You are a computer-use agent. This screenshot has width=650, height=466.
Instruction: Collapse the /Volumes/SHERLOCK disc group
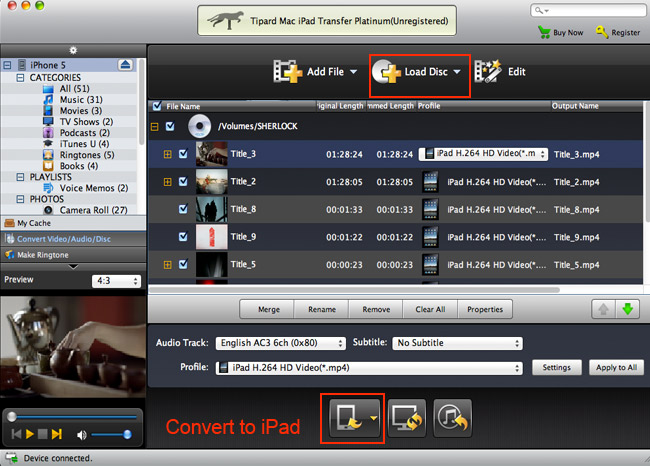155,127
